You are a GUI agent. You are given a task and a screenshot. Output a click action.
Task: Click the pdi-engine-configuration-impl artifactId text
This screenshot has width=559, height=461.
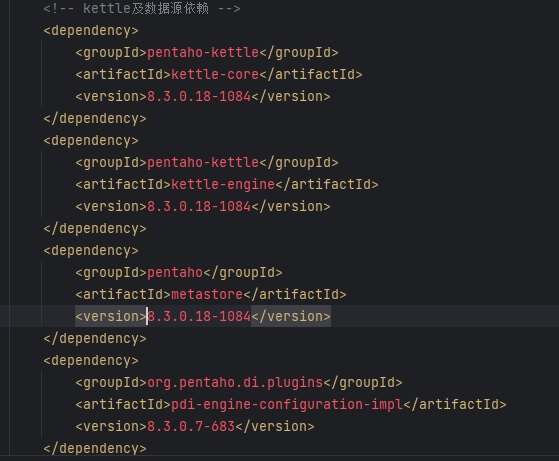tap(287, 404)
